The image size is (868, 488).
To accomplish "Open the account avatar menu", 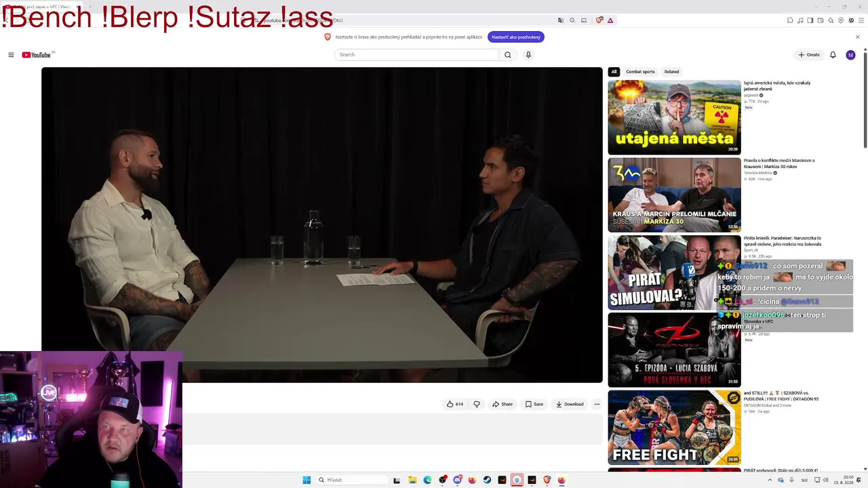I will pyautogui.click(x=850, y=55).
